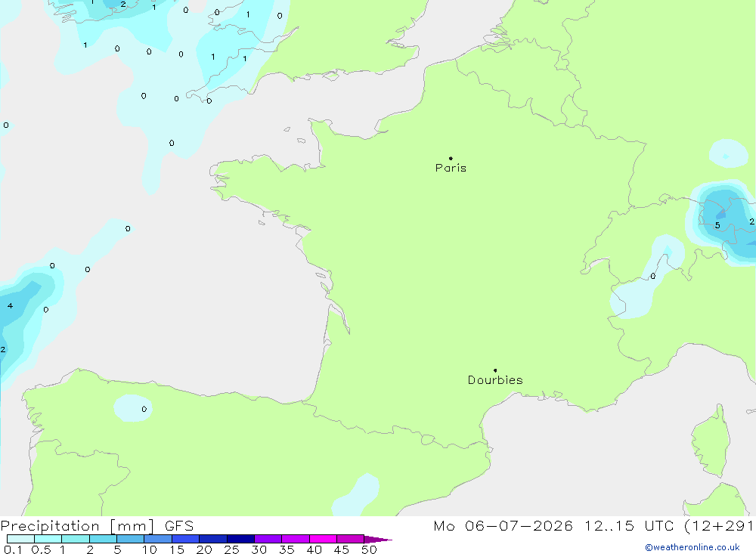Click the Paris city label

pos(451,168)
